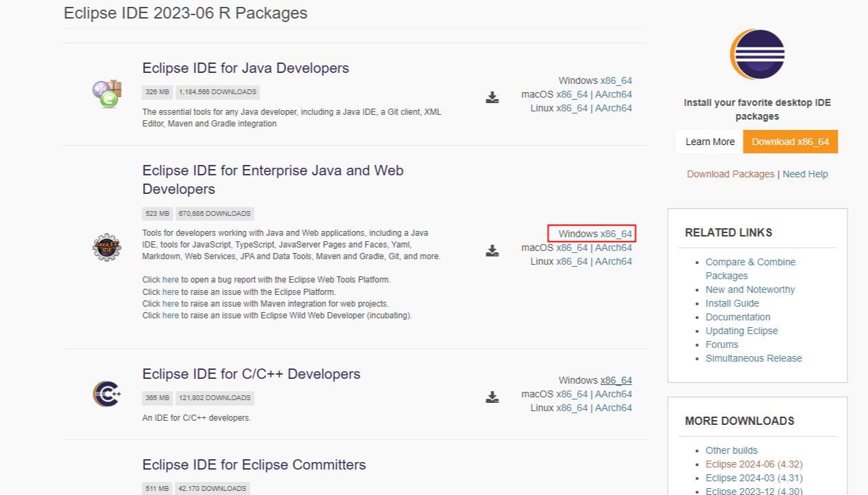Screen dimensions: 868x495
Task: Open the Install Guide link
Action: coord(733,303)
